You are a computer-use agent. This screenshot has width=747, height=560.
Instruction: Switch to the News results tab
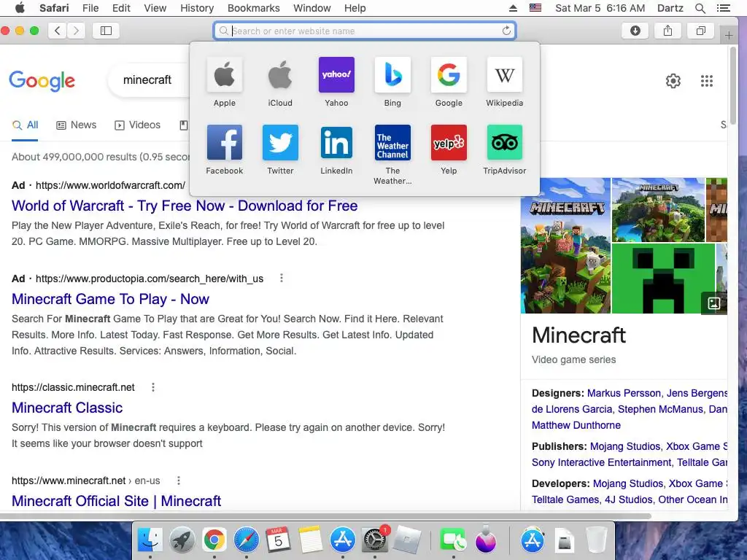[76, 125]
